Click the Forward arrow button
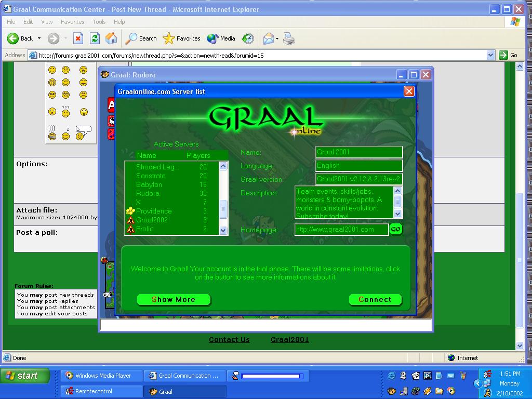The image size is (532, 399). [54, 38]
